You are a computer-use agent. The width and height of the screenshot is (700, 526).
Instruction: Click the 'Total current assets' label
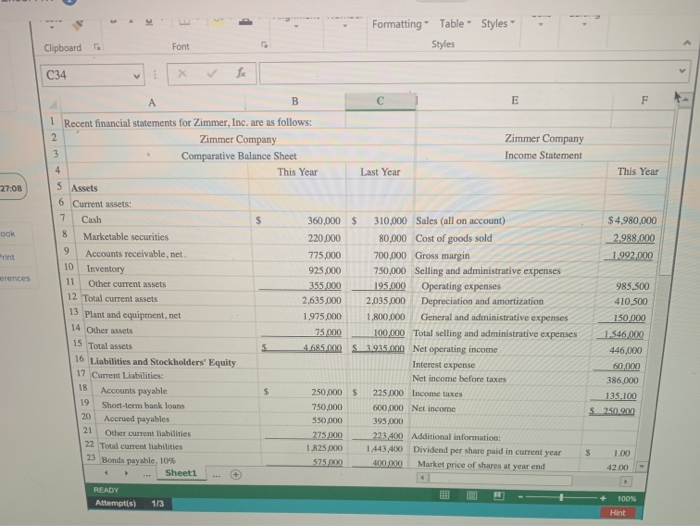tap(120, 299)
